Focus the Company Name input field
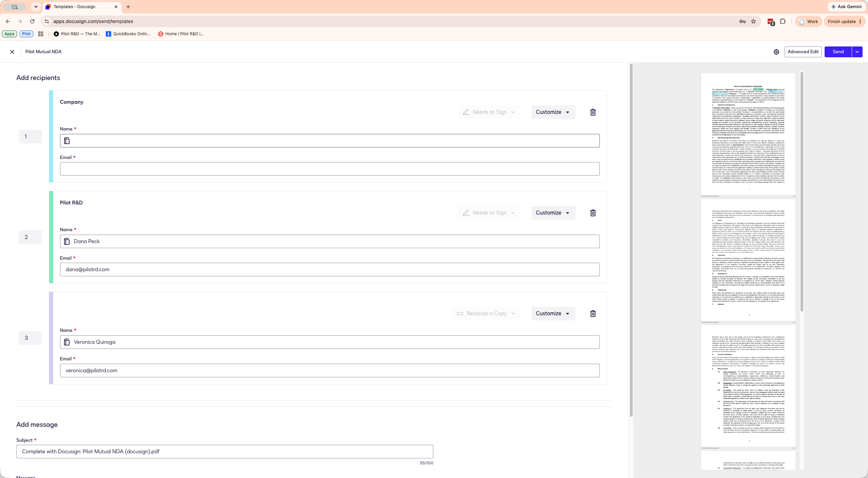This screenshot has height=478, width=868. [x=330, y=141]
